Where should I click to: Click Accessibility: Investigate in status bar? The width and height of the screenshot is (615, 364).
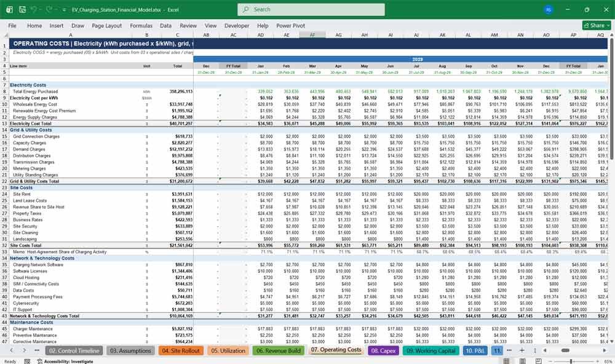coord(66,362)
